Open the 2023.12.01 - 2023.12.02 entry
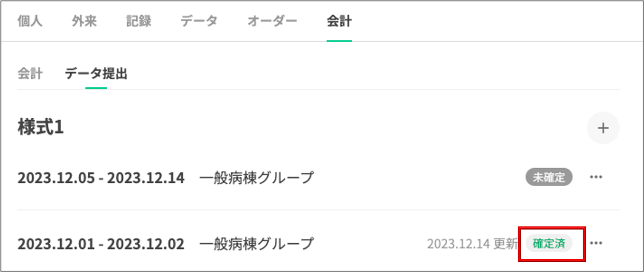Screen dimensions: 644x272 101,244
